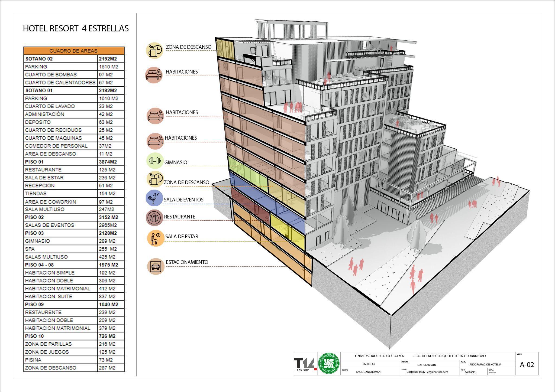
Task: Click the HOTEL RESORT 4 ESTRELLAS title
Action: 76,29
